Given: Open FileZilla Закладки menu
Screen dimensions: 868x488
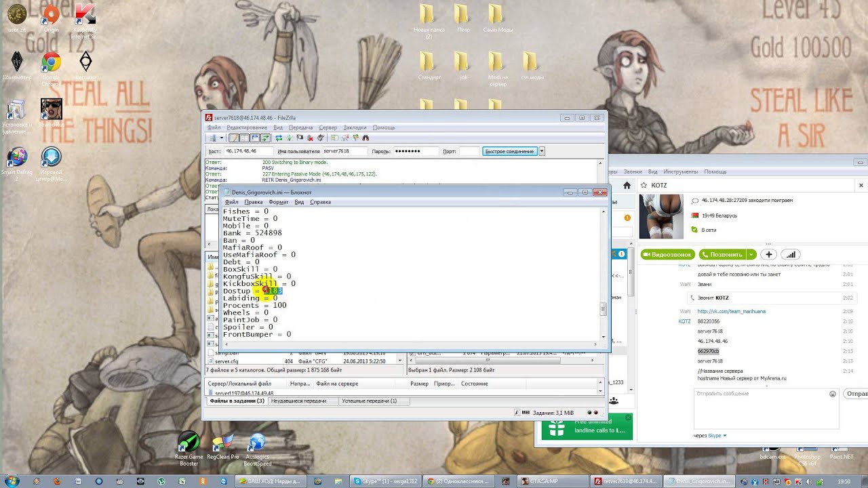Looking at the screenshot, I should pos(355,127).
